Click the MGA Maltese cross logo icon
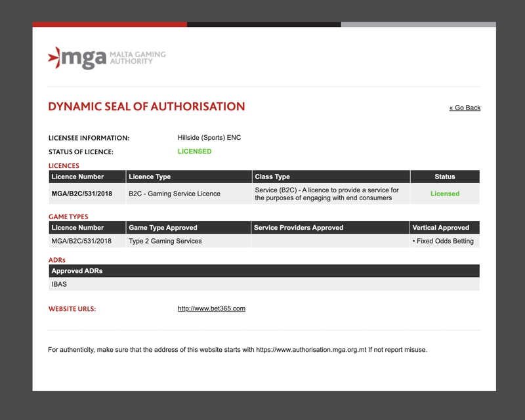 tap(54, 57)
